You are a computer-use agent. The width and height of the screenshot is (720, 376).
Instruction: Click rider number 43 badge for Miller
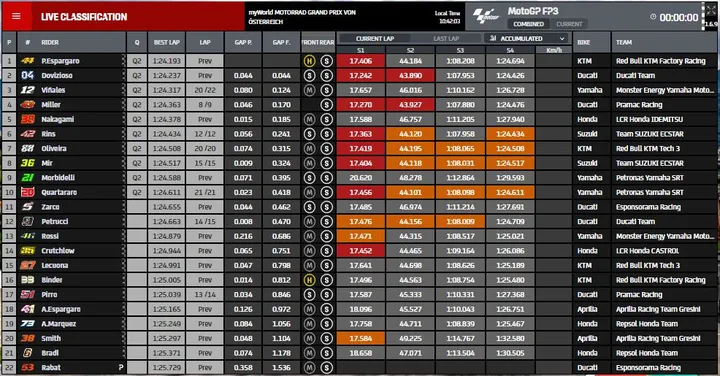pyautogui.click(x=28, y=105)
